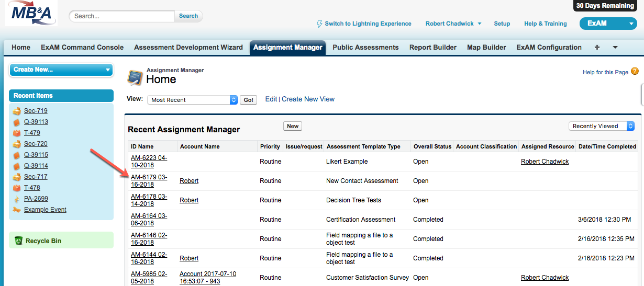Screen dimensions: 644x286
Task: Click the Q-39113 icon in Recent Items
Action: click(17, 122)
